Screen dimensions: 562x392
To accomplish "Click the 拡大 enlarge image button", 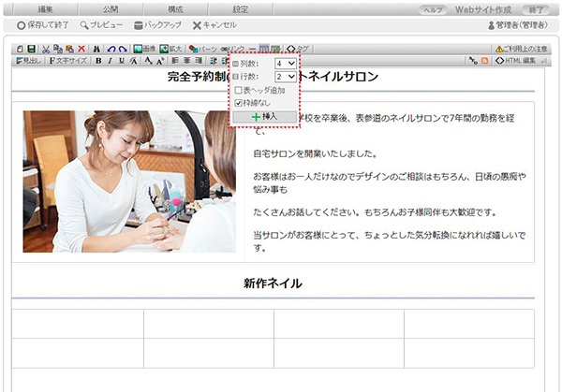I will [x=171, y=49].
